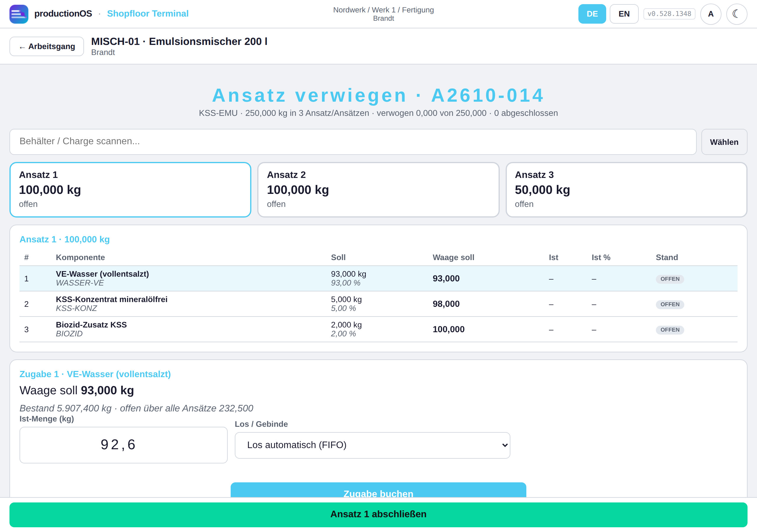Click Soll value 2,000 kg
The width and height of the screenshot is (757, 532).
pyautogui.click(x=346, y=325)
